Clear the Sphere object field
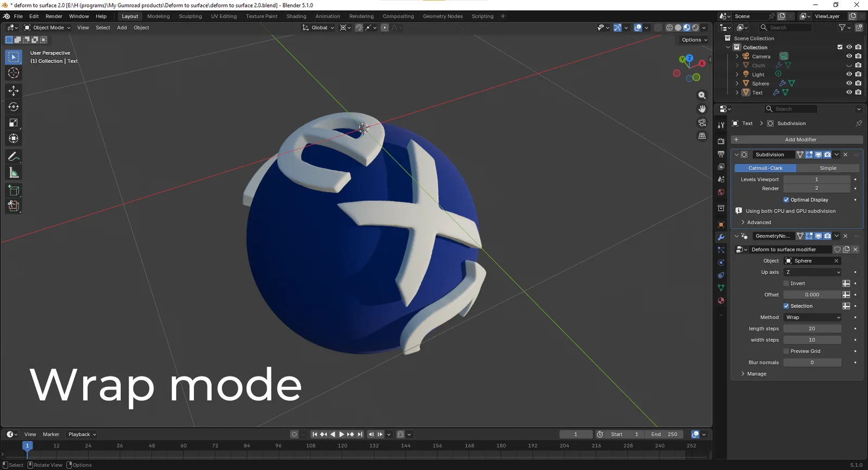The height and width of the screenshot is (470, 868). (837, 261)
